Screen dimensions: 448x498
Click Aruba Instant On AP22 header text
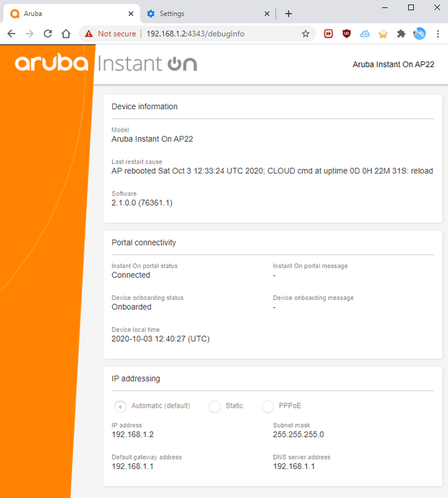click(393, 64)
